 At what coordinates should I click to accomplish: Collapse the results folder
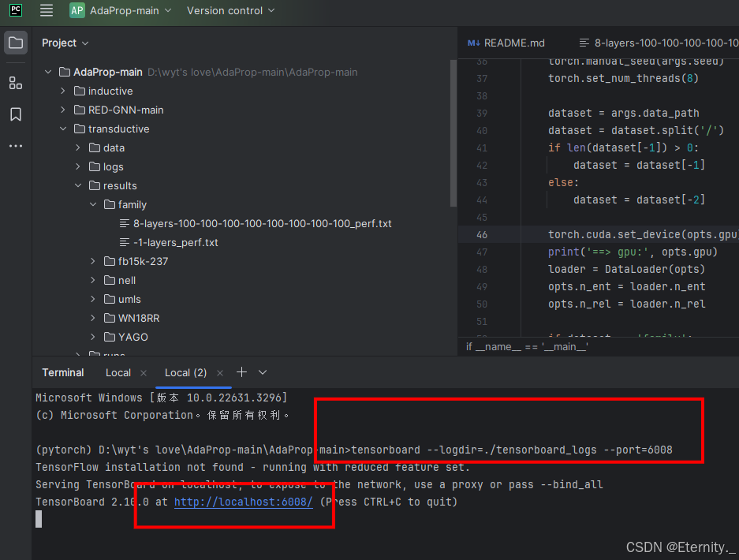point(78,185)
